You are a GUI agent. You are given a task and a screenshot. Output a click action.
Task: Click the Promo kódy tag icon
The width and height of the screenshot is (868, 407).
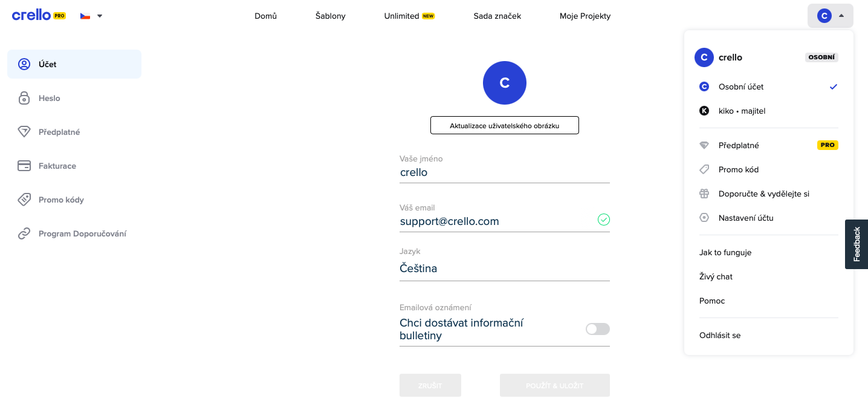pos(24,200)
